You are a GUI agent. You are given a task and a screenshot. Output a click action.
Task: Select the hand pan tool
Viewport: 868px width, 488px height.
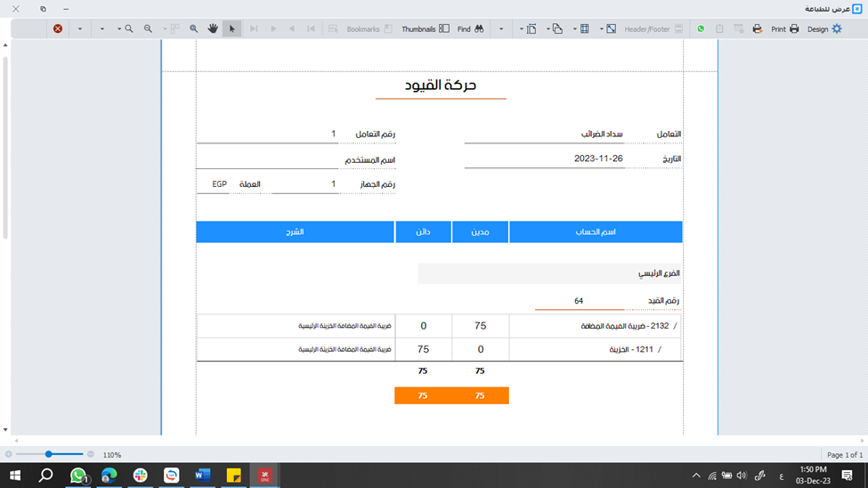coord(213,28)
